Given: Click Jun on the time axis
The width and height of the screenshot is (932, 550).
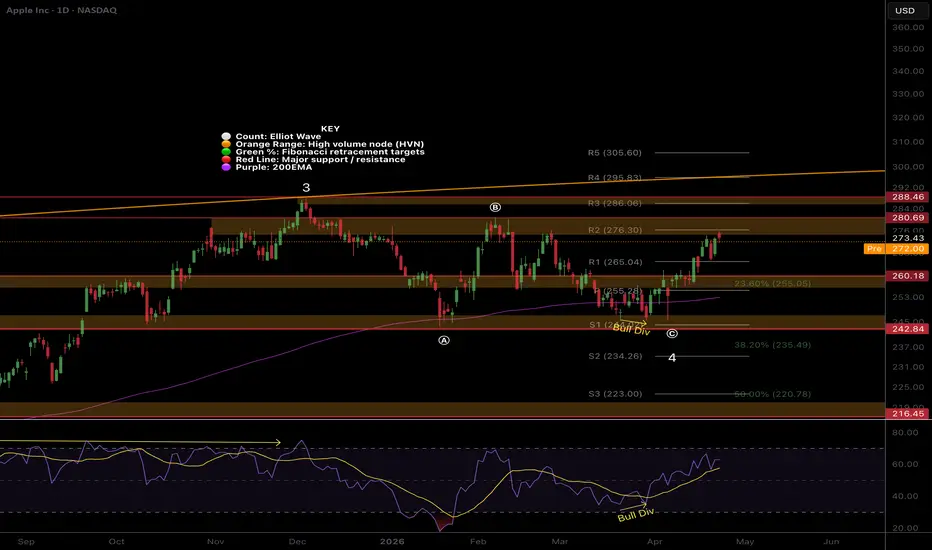Looking at the screenshot, I should (832, 542).
